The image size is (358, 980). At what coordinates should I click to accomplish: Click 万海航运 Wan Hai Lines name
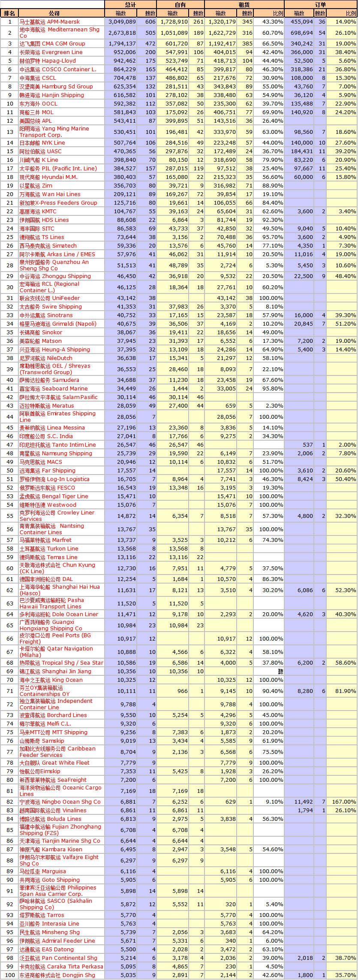pyautogui.click(x=50, y=194)
